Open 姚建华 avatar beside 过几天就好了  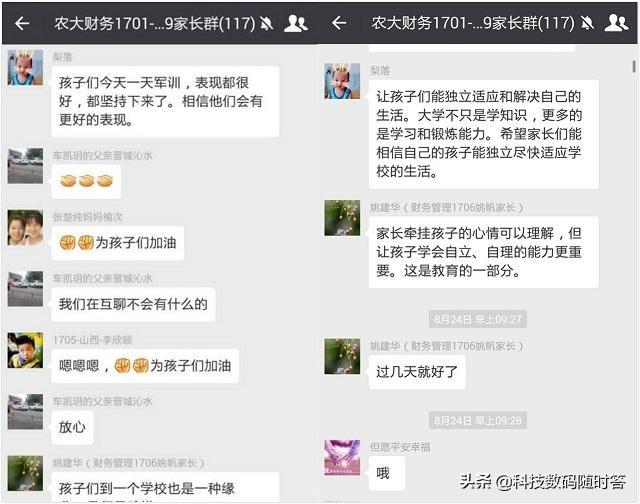pyautogui.click(x=342, y=356)
